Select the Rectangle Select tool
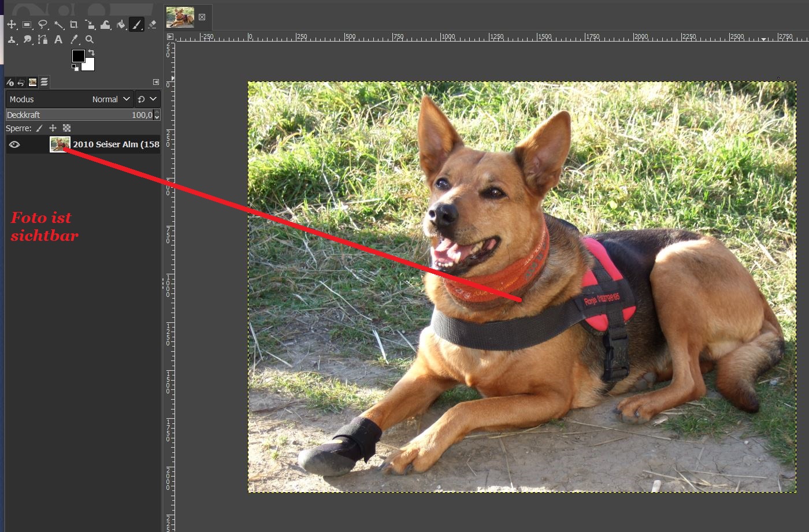Viewport: 809px width, 532px height. click(27, 24)
